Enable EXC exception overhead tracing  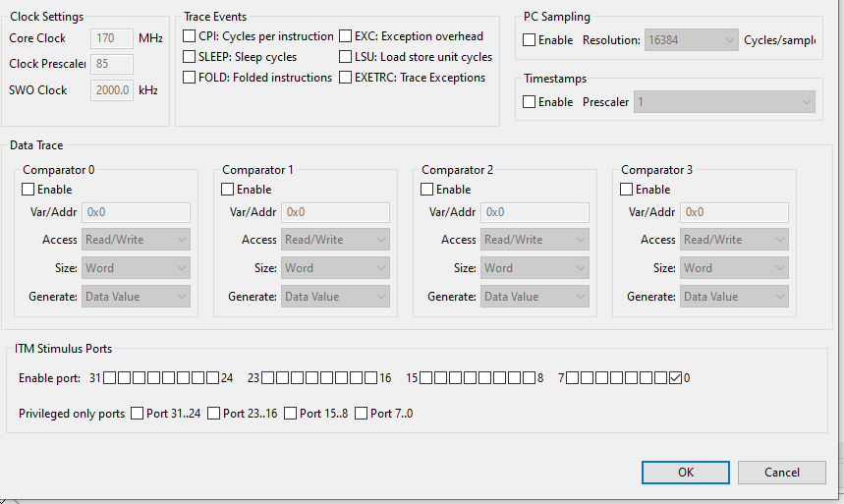pyautogui.click(x=346, y=36)
